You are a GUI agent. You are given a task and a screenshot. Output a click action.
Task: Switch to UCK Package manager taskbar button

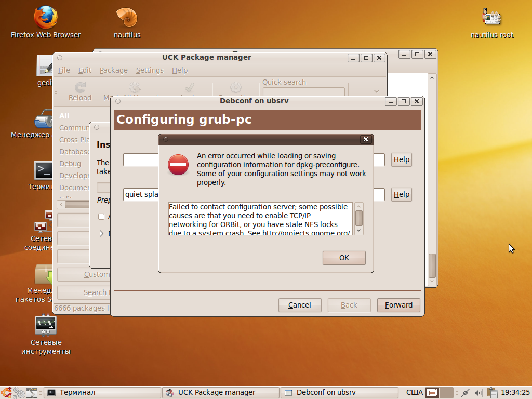tap(221, 393)
